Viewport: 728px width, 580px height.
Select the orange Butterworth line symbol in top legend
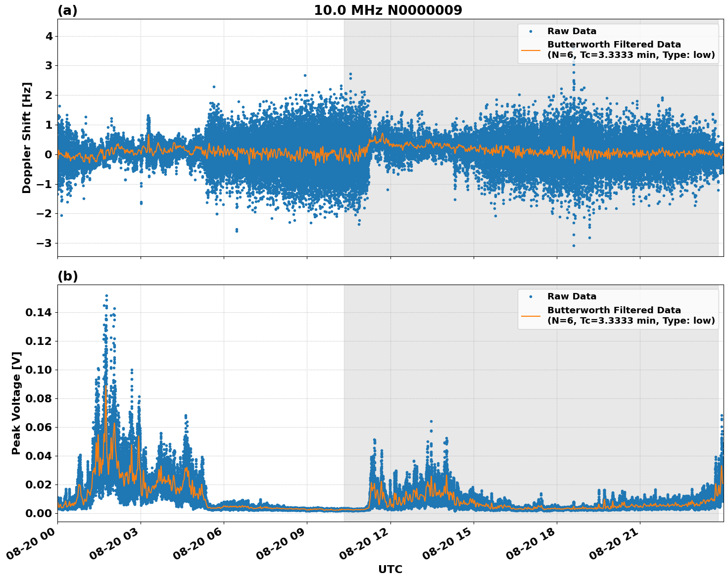tap(532, 51)
